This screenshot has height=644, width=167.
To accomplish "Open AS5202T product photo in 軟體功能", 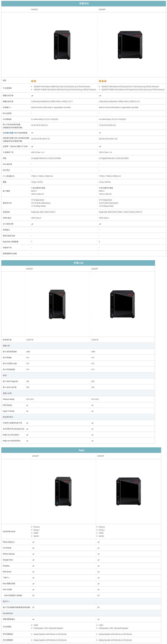I will [57, 304].
